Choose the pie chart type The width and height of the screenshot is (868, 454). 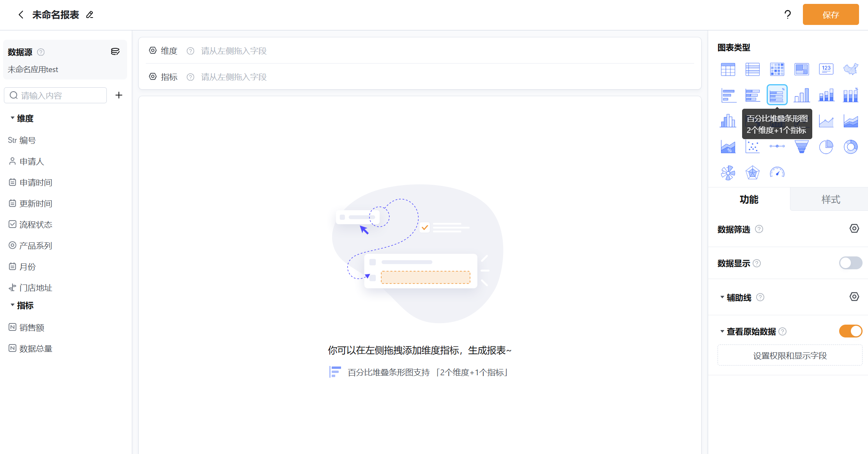point(826,147)
